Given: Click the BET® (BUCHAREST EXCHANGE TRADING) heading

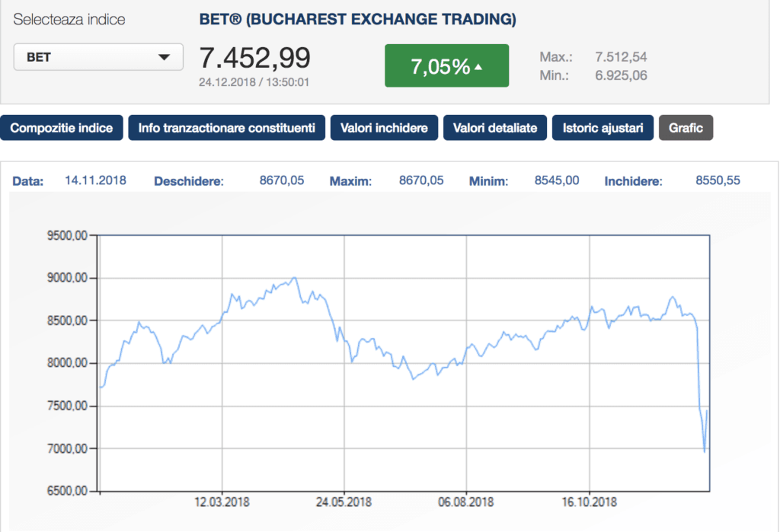Looking at the screenshot, I should coord(358,19).
